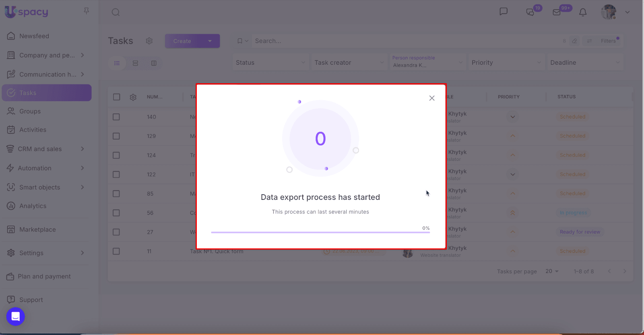Check the box for task 124
Screen dimensions: 644x335
point(116,155)
